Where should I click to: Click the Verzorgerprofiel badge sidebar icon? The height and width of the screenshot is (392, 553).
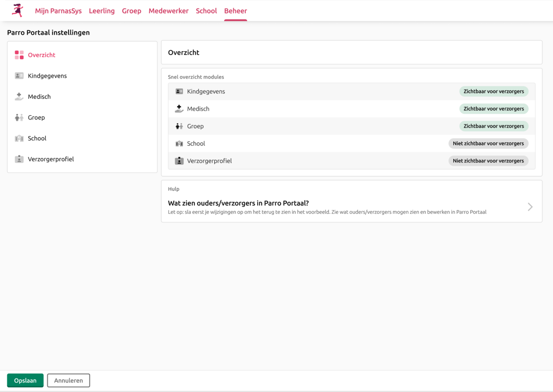tap(19, 159)
